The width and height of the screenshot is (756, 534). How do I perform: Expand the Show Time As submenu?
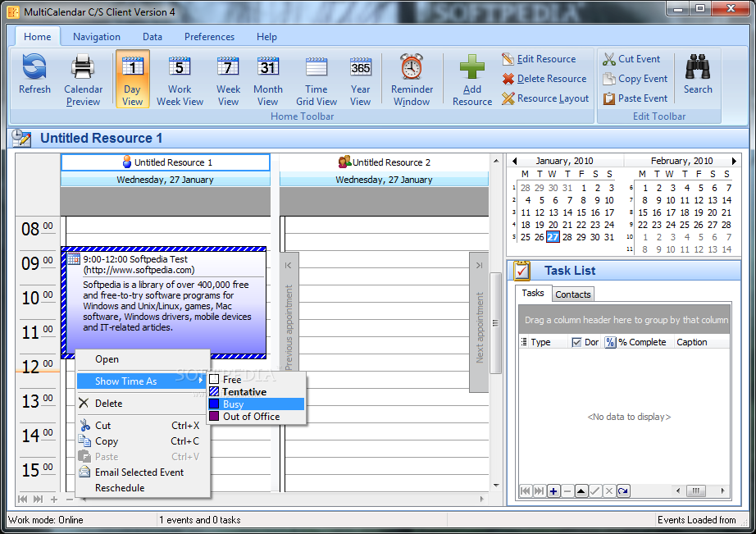(143, 381)
